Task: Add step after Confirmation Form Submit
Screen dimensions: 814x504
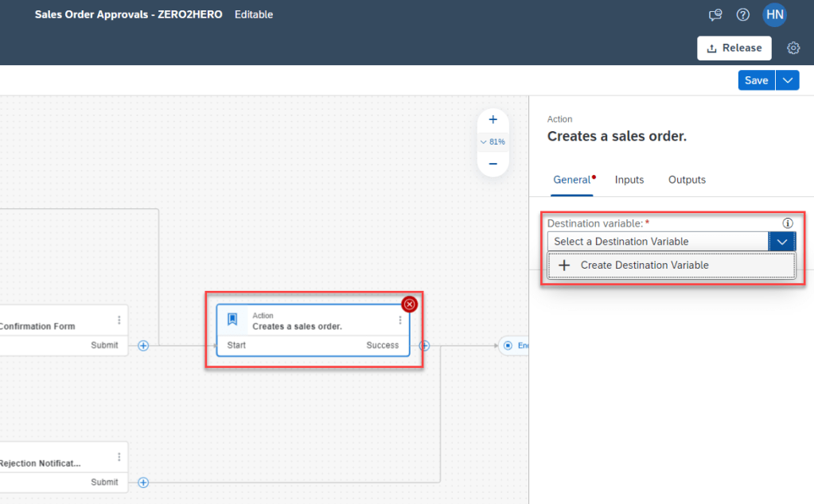Action: click(x=143, y=346)
